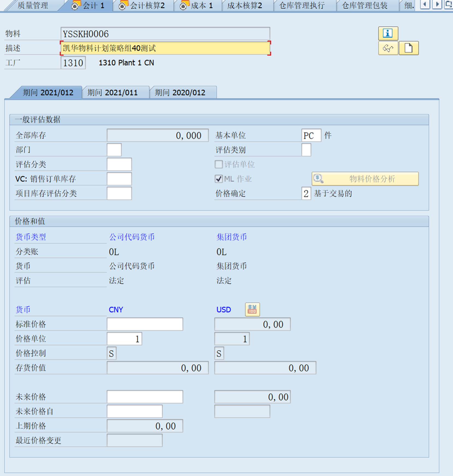Click the 标准价格 input field

(145, 324)
